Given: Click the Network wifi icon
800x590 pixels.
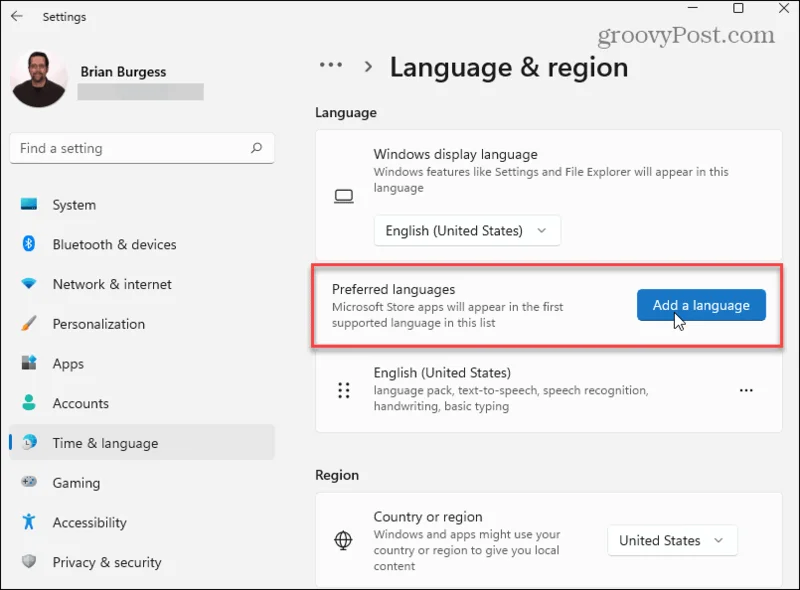Looking at the screenshot, I should (x=29, y=284).
